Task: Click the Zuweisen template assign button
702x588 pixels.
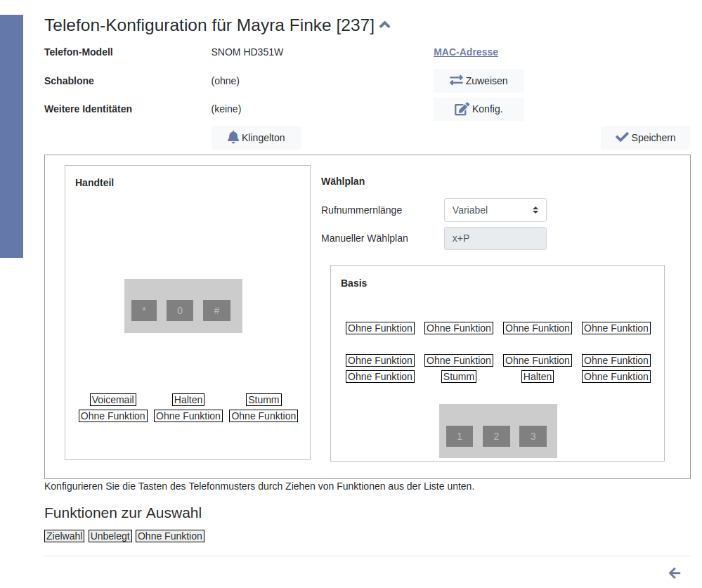Action: pyautogui.click(x=479, y=81)
